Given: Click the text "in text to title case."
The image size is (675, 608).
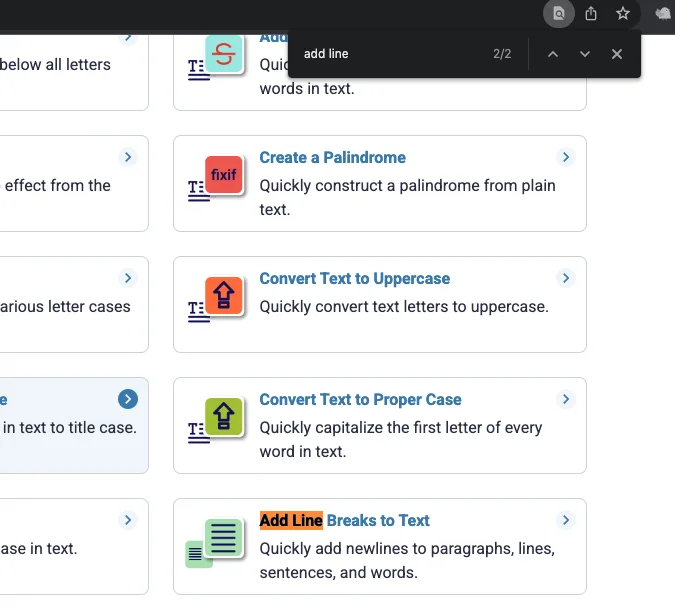Looking at the screenshot, I should coord(70,428).
